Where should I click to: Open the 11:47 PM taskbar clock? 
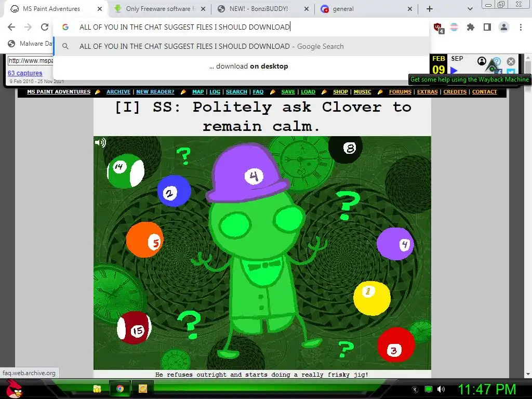[x=487, y=389]
